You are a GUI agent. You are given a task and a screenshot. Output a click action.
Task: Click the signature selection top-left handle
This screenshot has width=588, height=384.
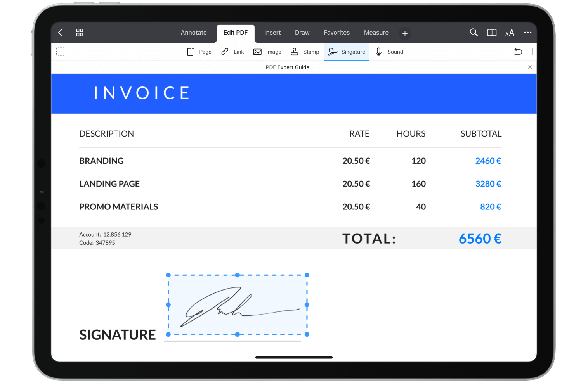tap(168, 275)
